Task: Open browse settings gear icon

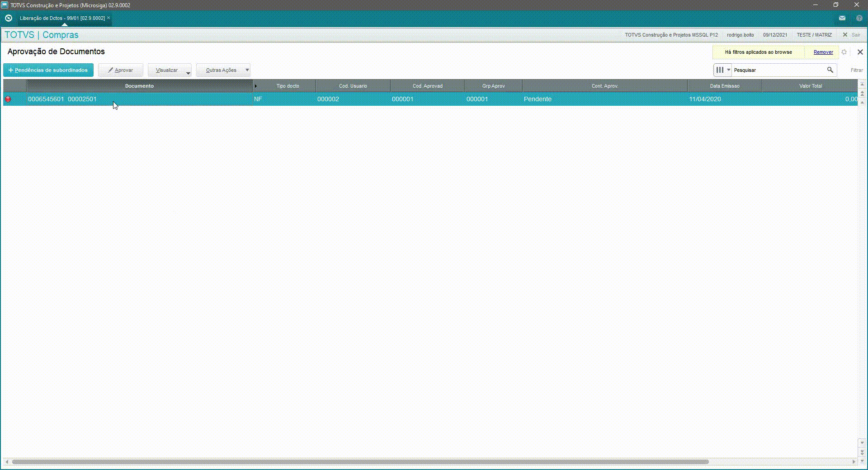Action: tap(844, 52)
